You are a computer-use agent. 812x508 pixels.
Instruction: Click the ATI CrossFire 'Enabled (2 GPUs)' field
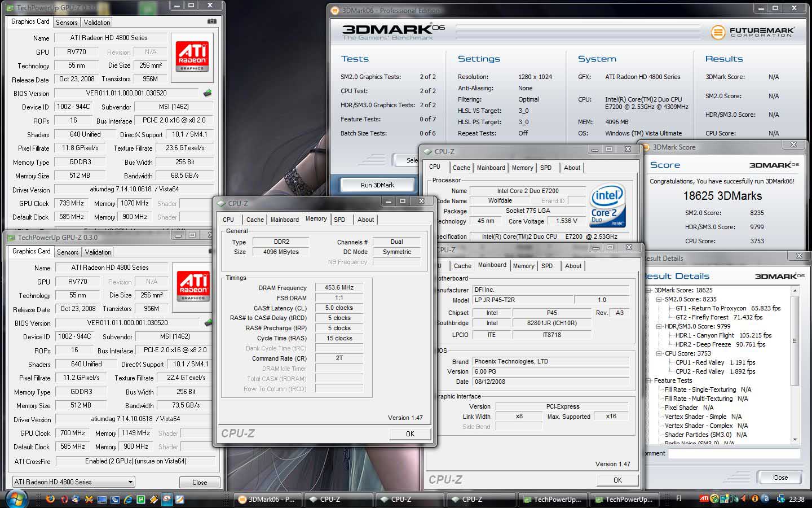135,461
